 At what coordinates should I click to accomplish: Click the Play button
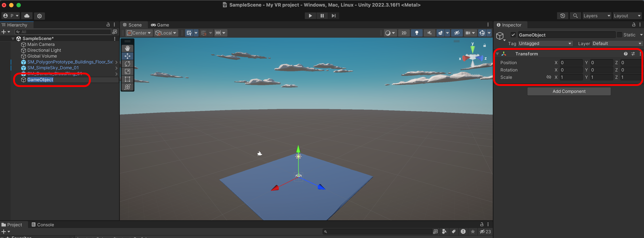(x=310, y=16)
